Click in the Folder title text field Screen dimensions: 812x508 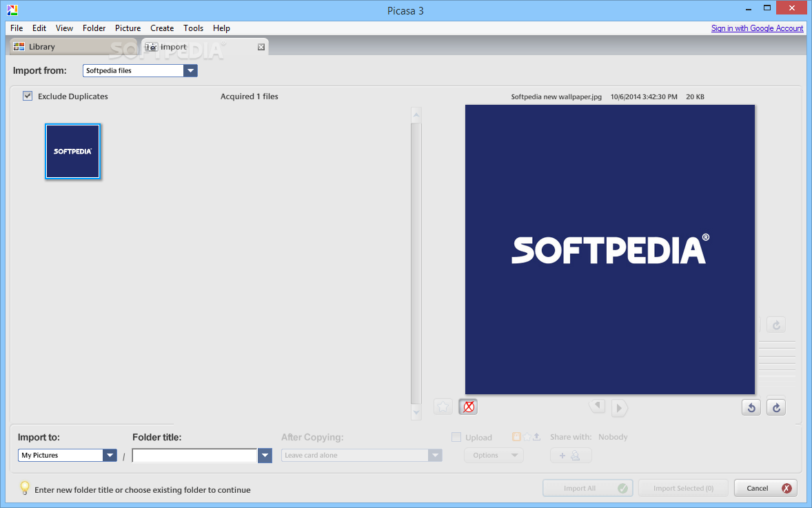click(194, 456)
